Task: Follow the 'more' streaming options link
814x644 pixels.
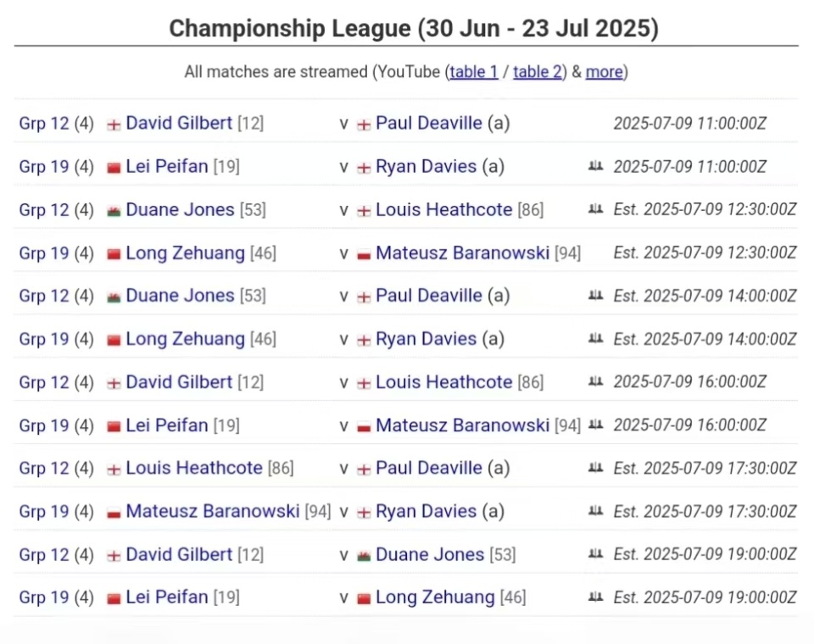Action: pos(605,72)
